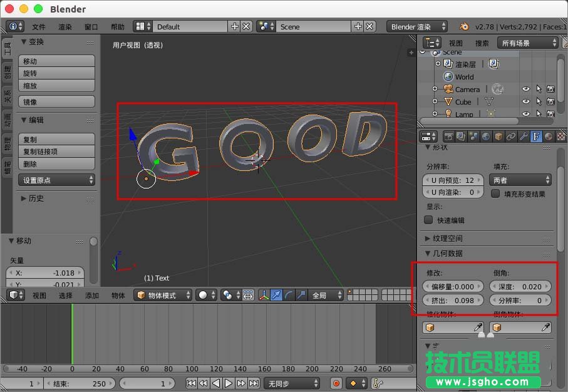The width and height of the screenshot is (568, 392).
Task: Open the Texture properties tab
Action: [562, 137]
